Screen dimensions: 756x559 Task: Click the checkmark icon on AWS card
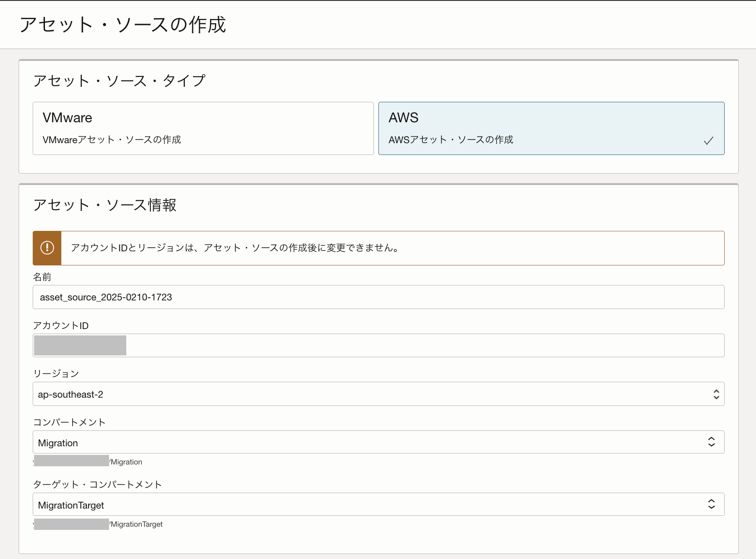tap(708, 141)
